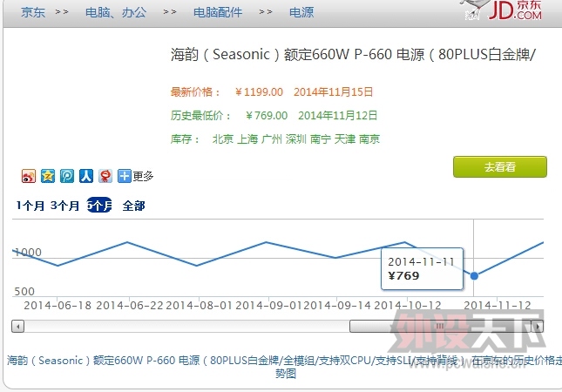Click the 2014-11-12 axis date label
This screenshot has height=392, width=562.
pyautogui.click(x=498, y=305)
